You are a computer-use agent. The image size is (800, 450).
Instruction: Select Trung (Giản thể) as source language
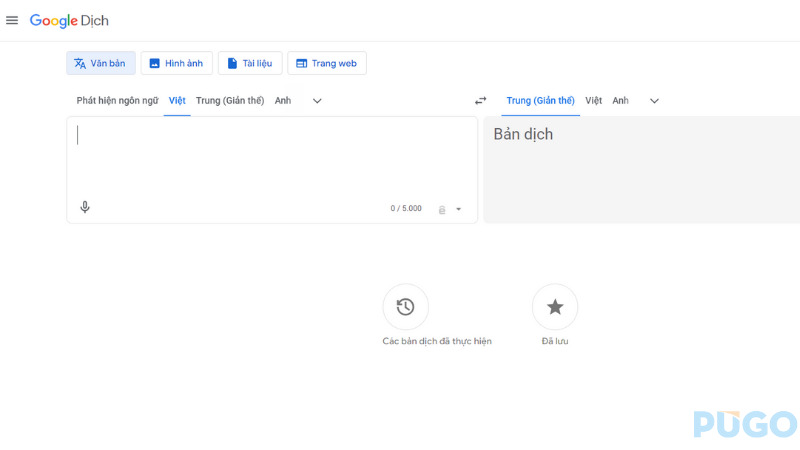pos(230,101)
